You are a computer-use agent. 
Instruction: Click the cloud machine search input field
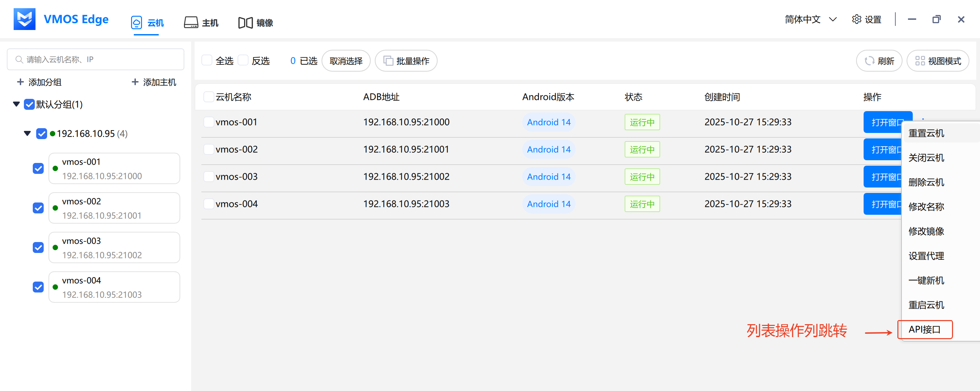95,59
